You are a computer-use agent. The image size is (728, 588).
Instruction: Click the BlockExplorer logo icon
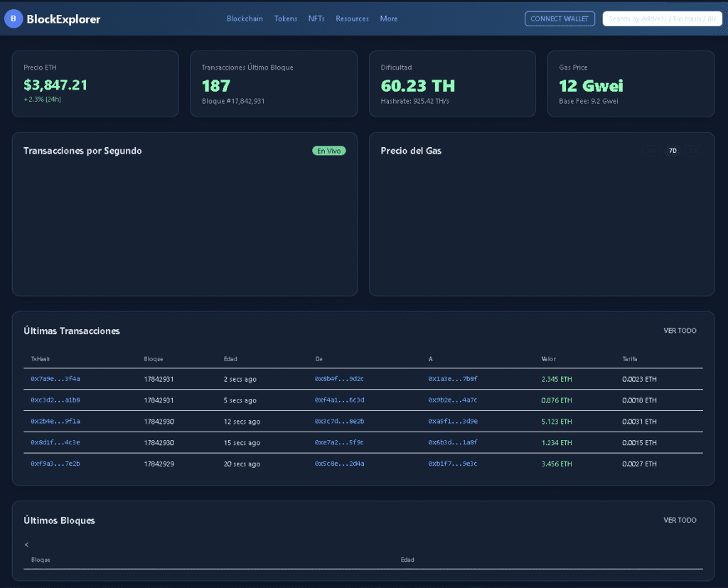[14, 18]
